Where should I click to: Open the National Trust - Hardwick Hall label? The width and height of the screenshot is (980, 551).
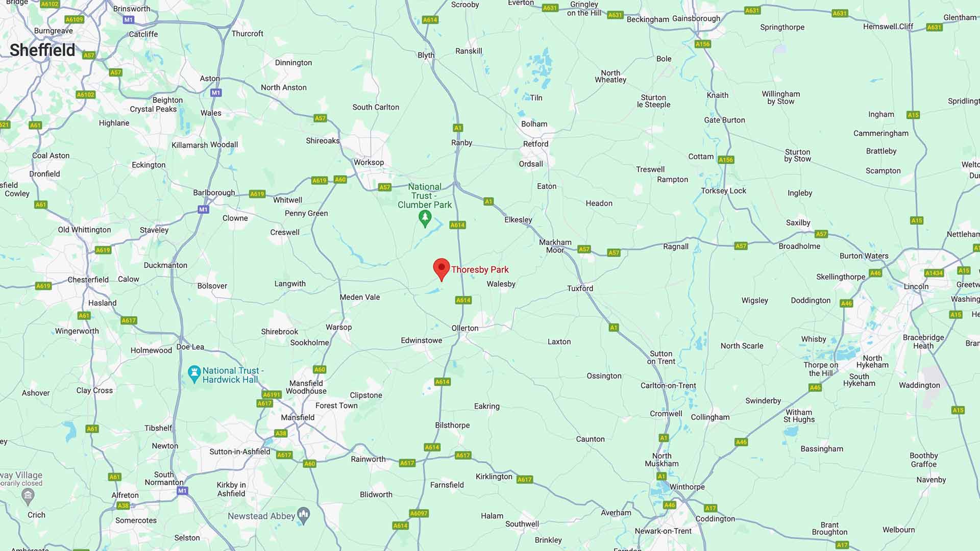click(233, 375)
